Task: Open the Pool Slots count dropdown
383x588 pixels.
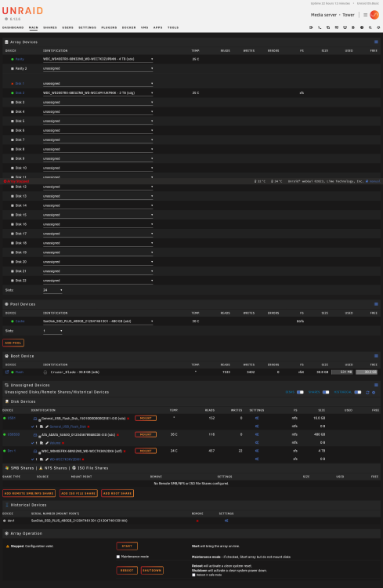Action: coord(52,331)
